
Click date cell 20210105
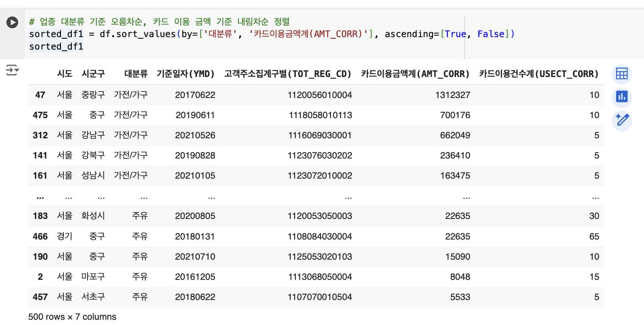pos(195,176)
